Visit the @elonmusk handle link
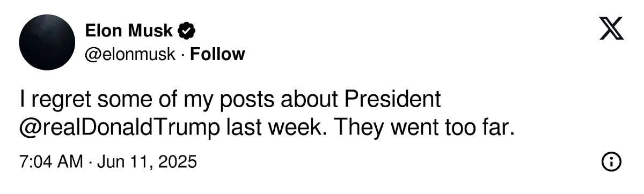The image size is (644, 194). pos(130,54)
